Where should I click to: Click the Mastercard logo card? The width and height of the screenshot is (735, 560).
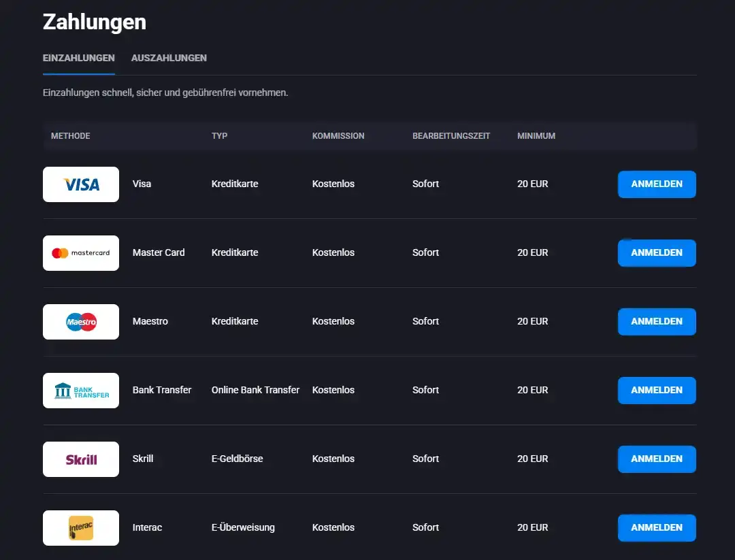(80, 253)
